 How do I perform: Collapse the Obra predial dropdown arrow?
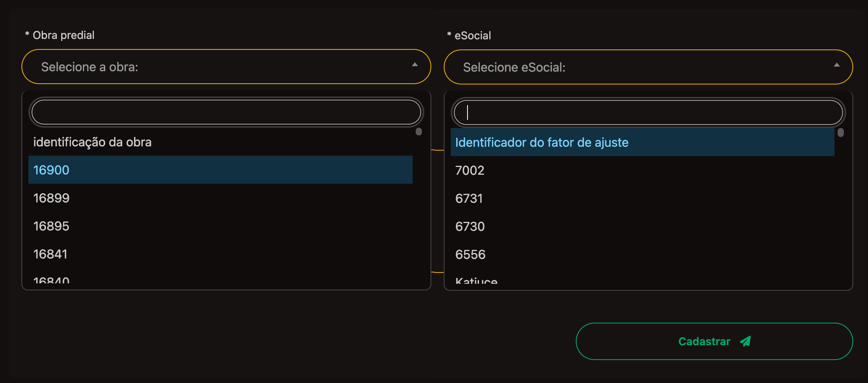(415, 65)
